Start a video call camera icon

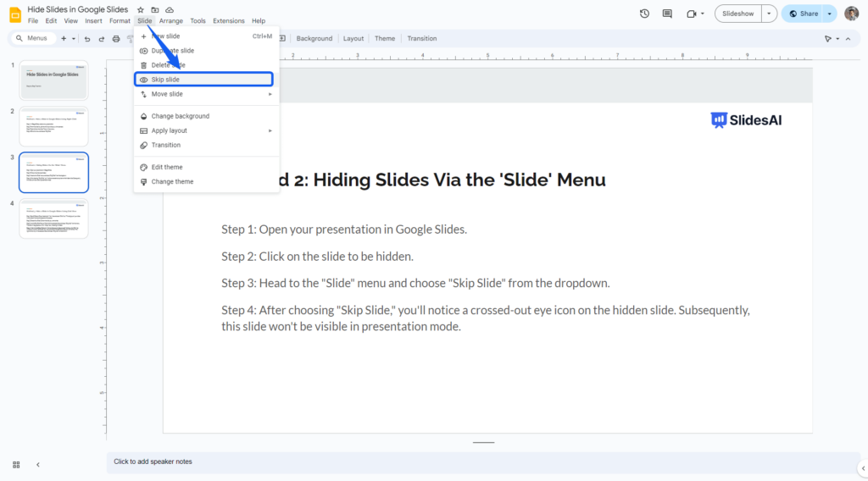pyautogui.click(x=692, y=14)
